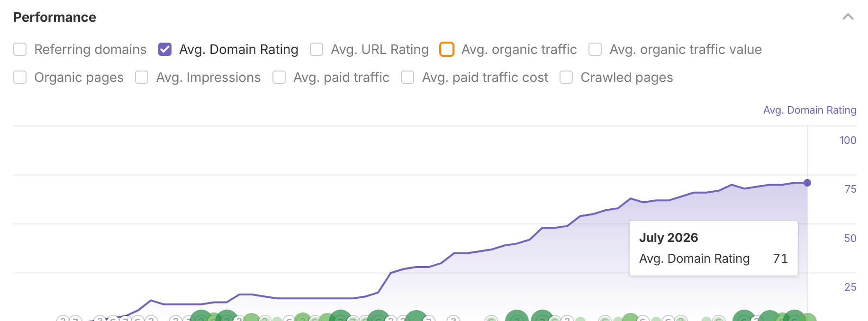Click the July 2026 tooltip title
The image size is (868, 321).
[669, 238]
